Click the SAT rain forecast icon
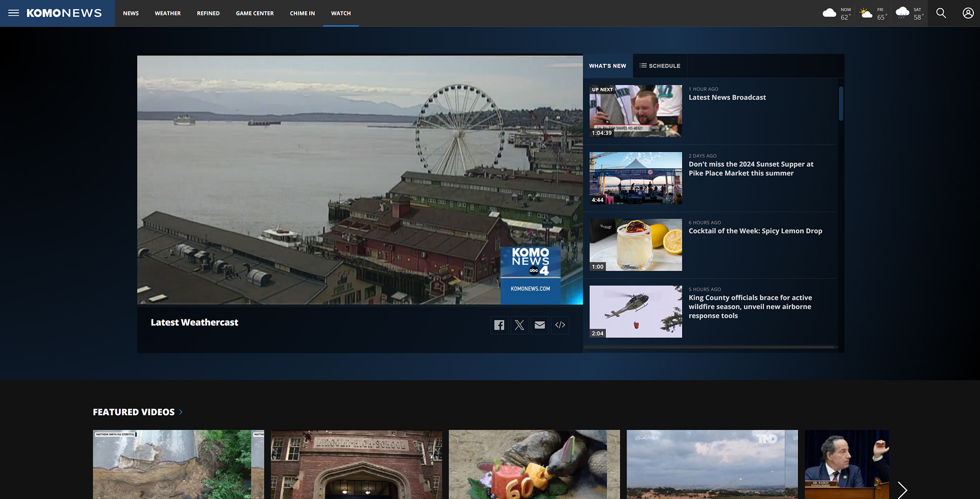The height and width of the screenshot is (499, 980). (902, 13)
